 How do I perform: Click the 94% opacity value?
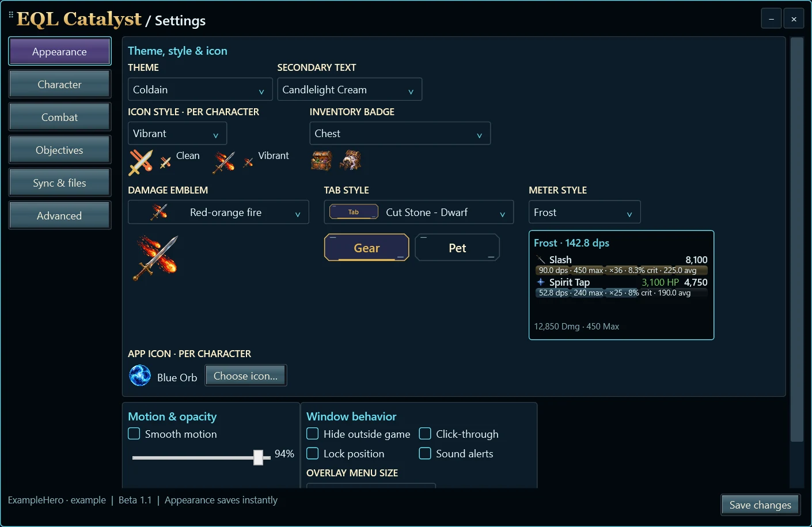pos(284,453)
